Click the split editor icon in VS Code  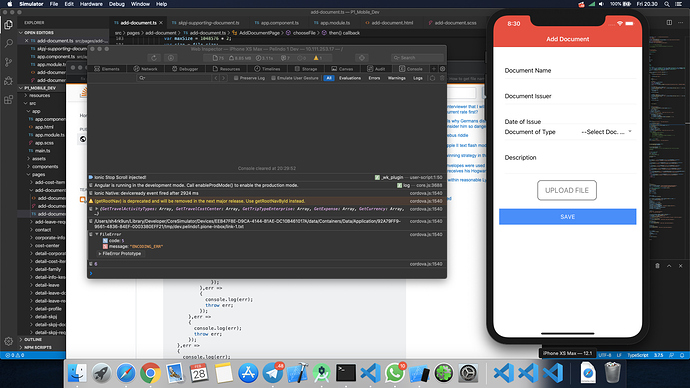(x=669, y=22)
